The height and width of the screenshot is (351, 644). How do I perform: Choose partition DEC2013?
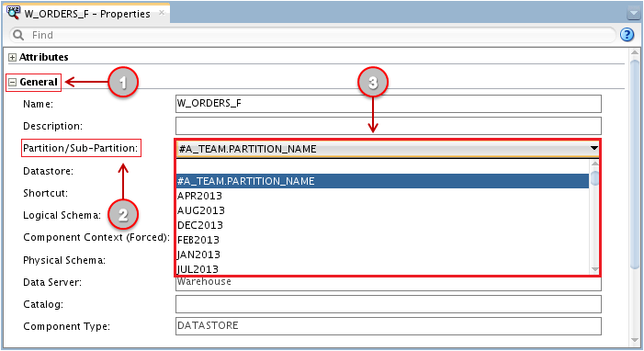(x=382, y=225)
